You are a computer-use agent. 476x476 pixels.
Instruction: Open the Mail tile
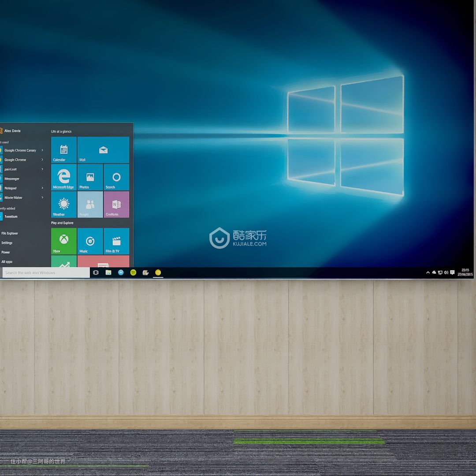(103, 150)
